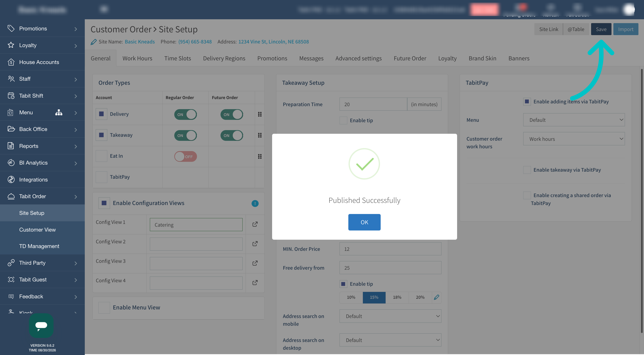Open the external link icon for Config View 2
Screen dimensions: 644x355
[255, 244]
